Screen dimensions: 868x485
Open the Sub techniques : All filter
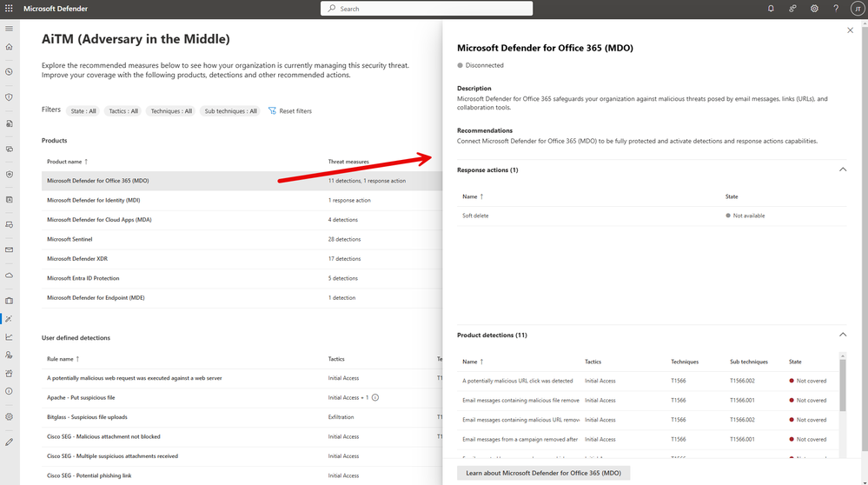tap(231, 110)
